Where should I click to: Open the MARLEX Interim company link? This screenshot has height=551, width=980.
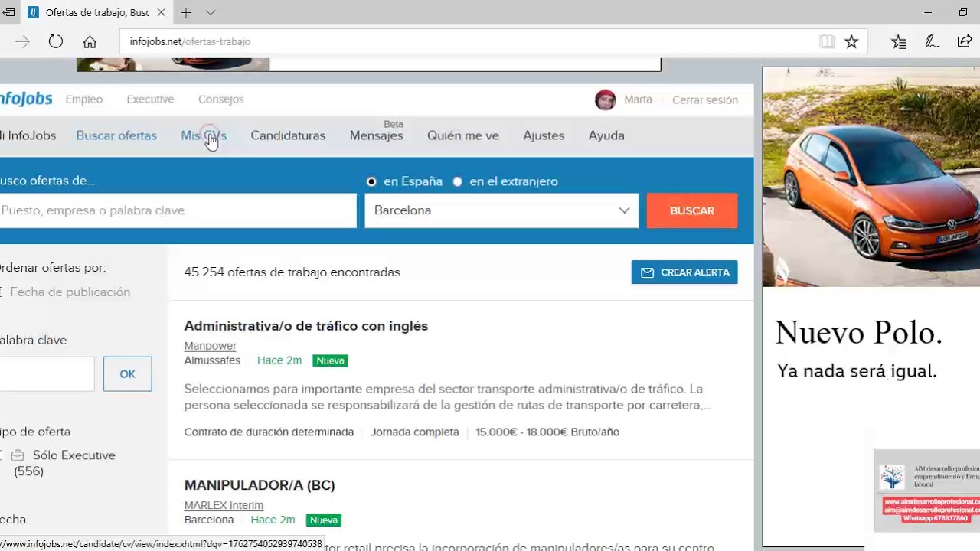coord(224,505)
